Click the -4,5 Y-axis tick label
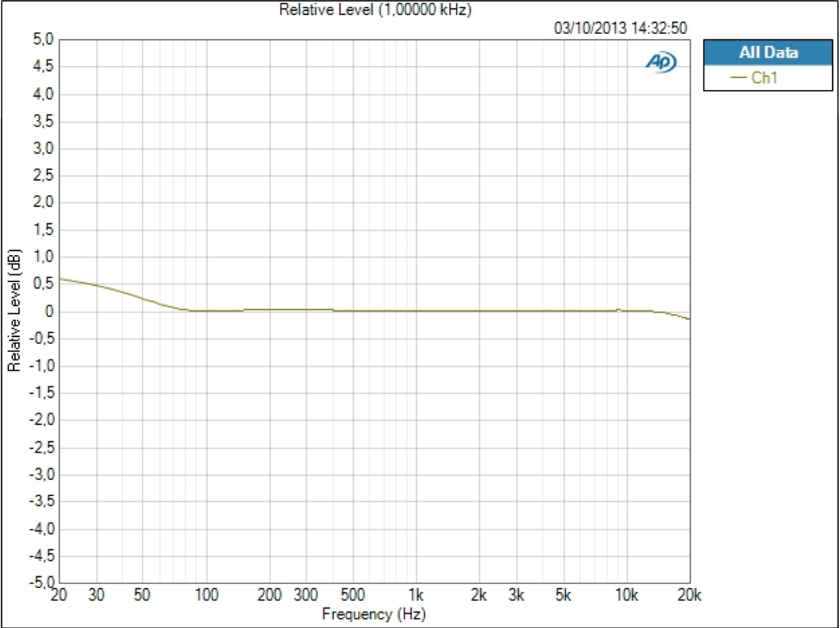840x628 pixels. click(x=41, y=556)
